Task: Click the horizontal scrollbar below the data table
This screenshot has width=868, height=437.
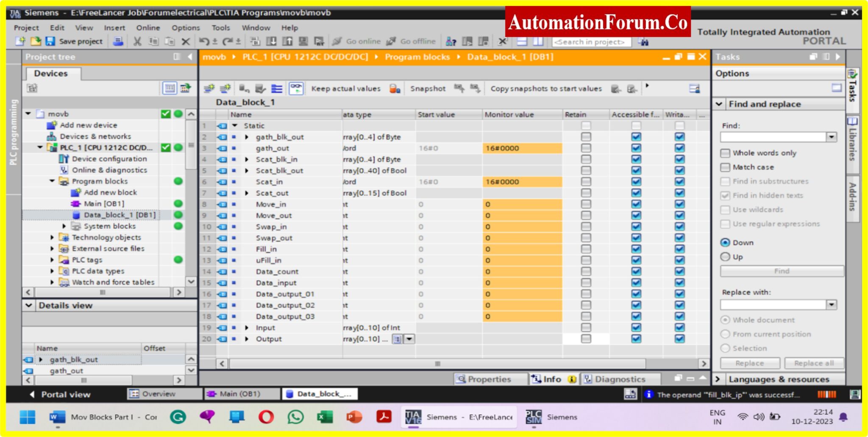Action: pyautogui.click(x=437, y=363)
